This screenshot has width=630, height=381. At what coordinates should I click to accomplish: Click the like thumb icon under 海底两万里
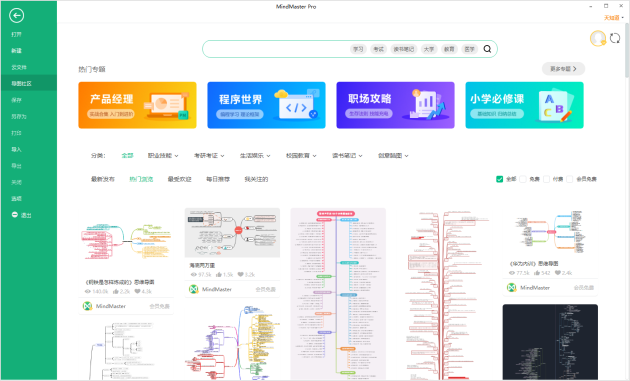tap(219, 274)
